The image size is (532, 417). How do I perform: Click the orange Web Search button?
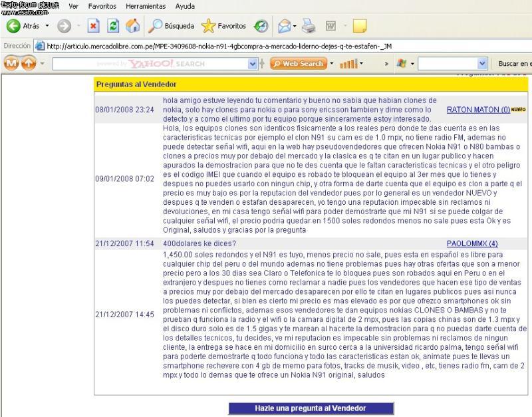299,63
